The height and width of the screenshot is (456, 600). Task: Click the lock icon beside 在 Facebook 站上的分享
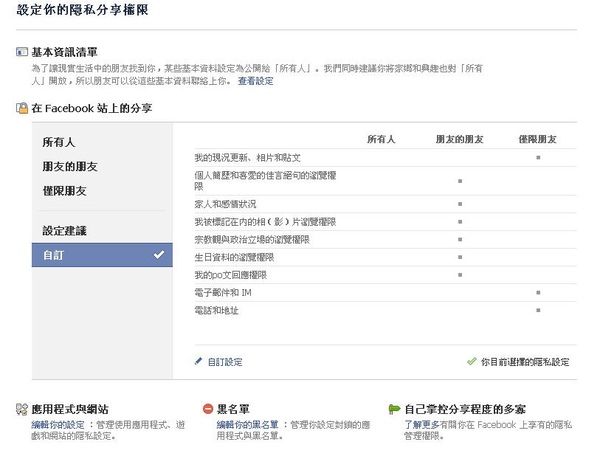(22, 106)
